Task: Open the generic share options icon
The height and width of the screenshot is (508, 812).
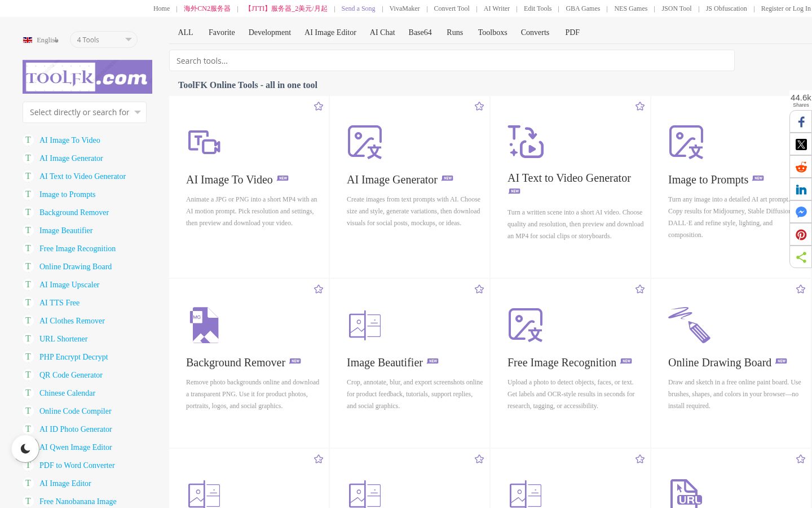Action: click(x=801, y=257)
